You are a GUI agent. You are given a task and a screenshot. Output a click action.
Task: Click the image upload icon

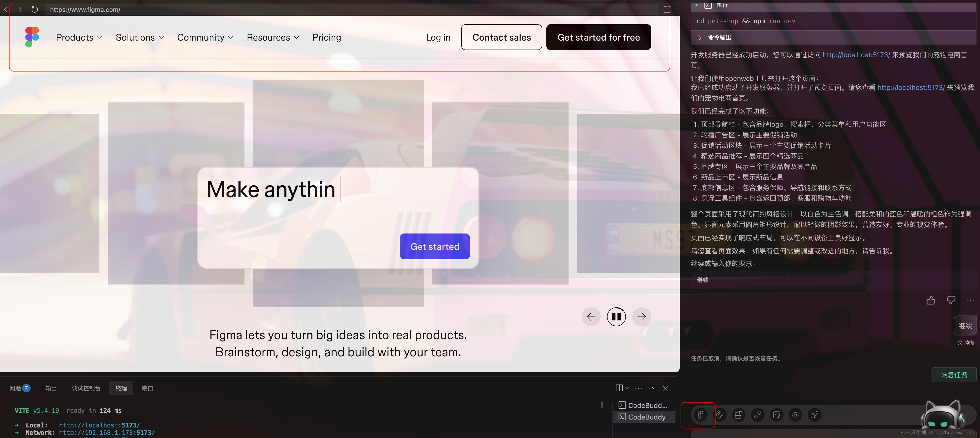pos(776,415)
